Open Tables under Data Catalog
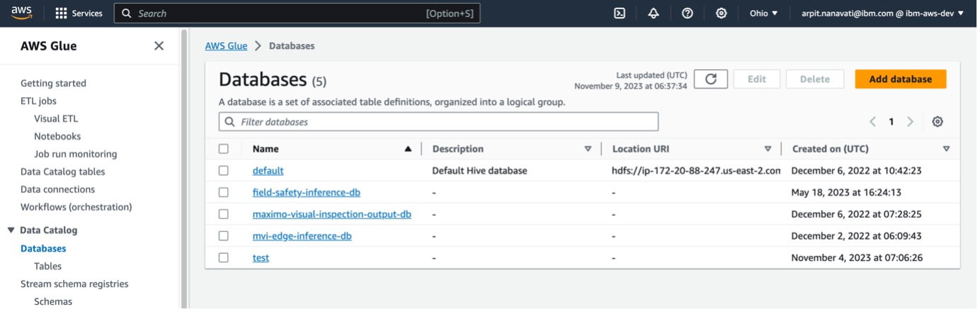Image resolution: width=980 pixels, height=312 pixels. pyautogui.click(x=47, y=266)
